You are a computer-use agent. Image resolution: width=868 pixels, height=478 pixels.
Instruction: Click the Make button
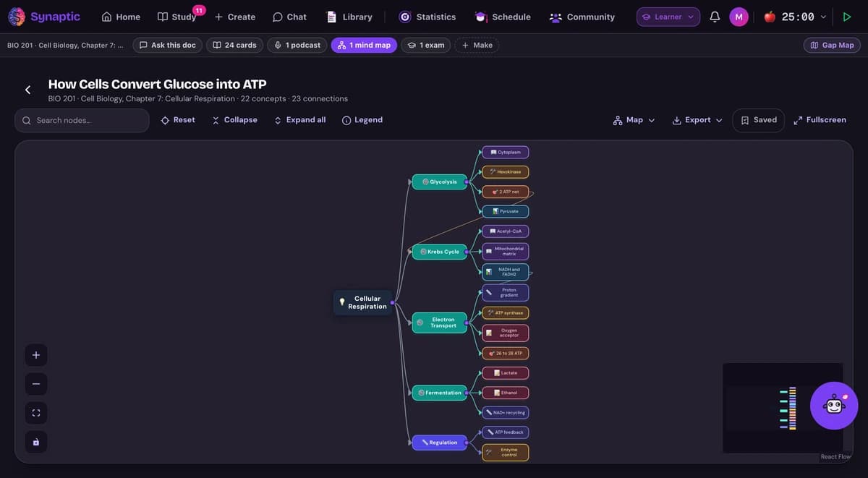tap(477, 45)
